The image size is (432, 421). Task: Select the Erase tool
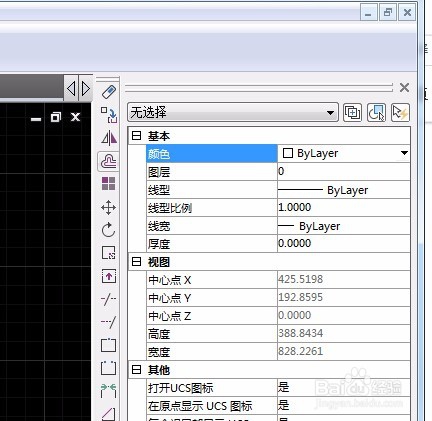tap(109, 92)
